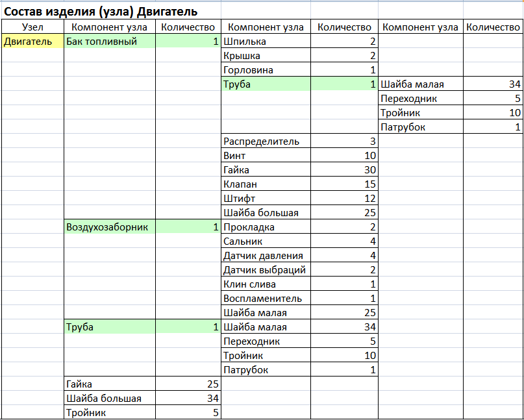This screenshot has width=524, height=420.
Task: Click the 'Клин слива' cell
Action: (x=266, y=284)
